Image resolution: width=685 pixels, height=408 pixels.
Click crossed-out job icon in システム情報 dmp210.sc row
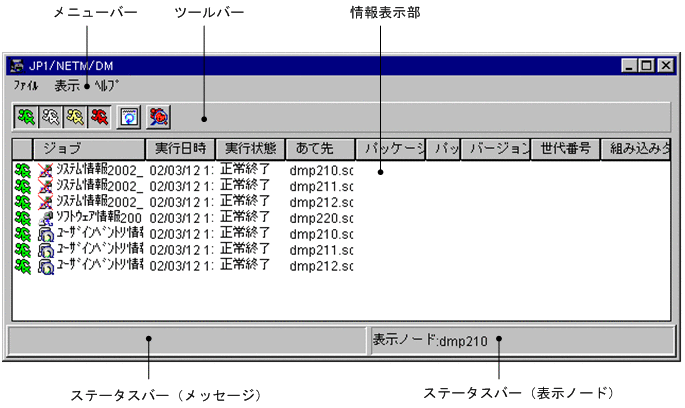coord(45,170)
